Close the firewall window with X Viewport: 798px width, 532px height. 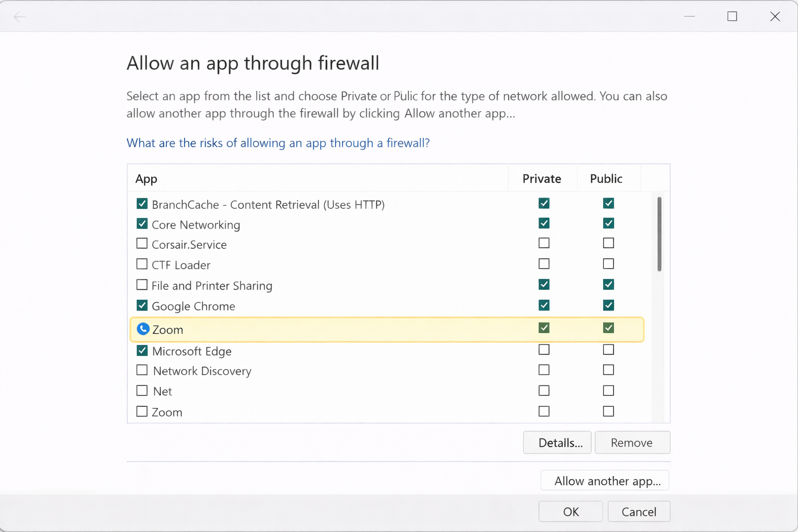pyautogui.click(x=775, y=17)
